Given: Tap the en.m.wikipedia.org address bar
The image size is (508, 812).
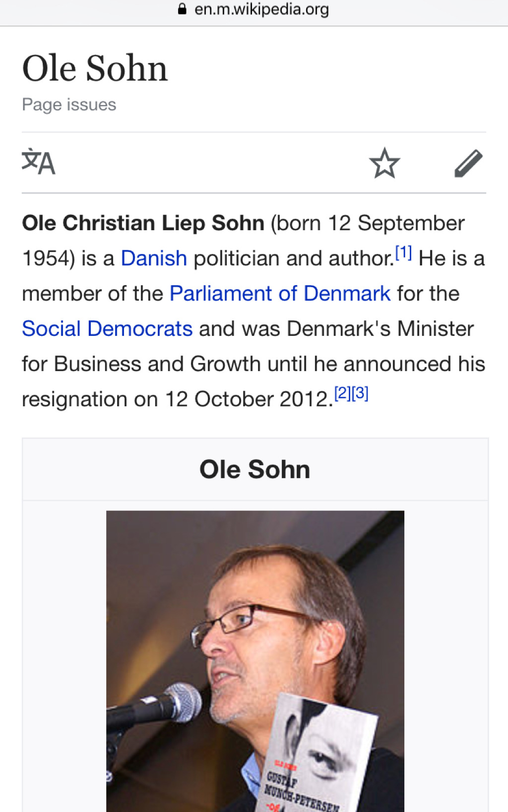Looking at the screenshot, I should click(x=254, y=9).
